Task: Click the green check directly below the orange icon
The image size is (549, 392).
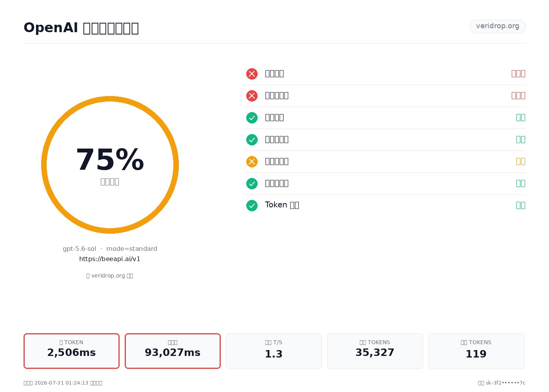Action: tap(252, 183)
